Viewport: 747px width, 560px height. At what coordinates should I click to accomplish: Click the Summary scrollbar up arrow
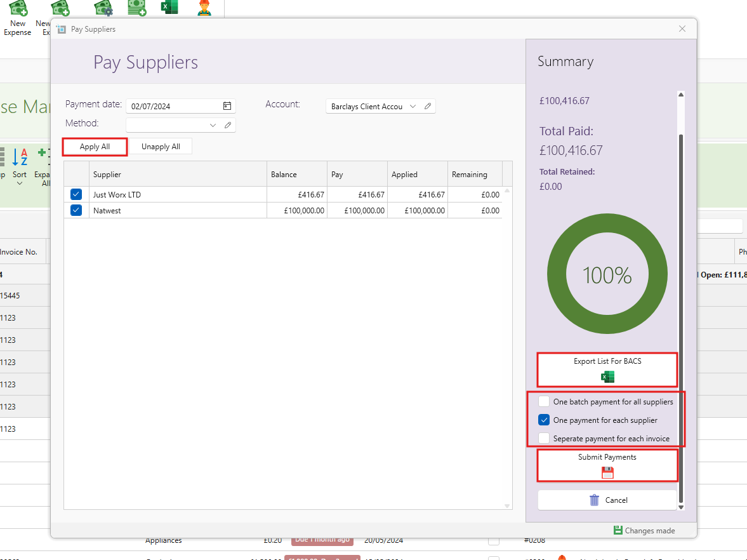681,95
